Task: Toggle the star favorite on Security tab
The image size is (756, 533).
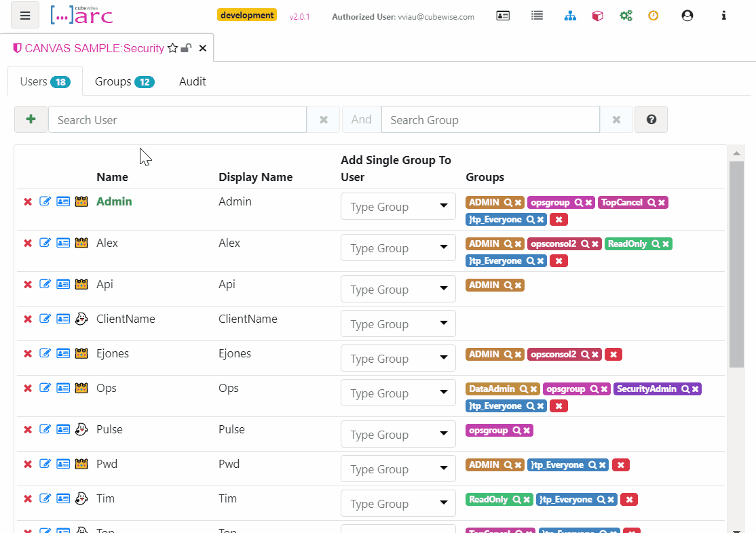Action: 172,48
